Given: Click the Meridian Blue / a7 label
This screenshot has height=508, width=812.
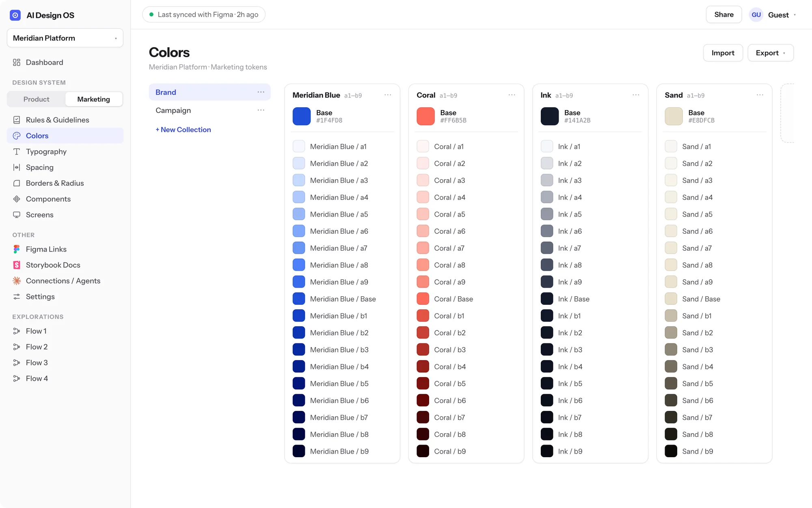Looking at the screenshot, I should click(x=339, y=248).
